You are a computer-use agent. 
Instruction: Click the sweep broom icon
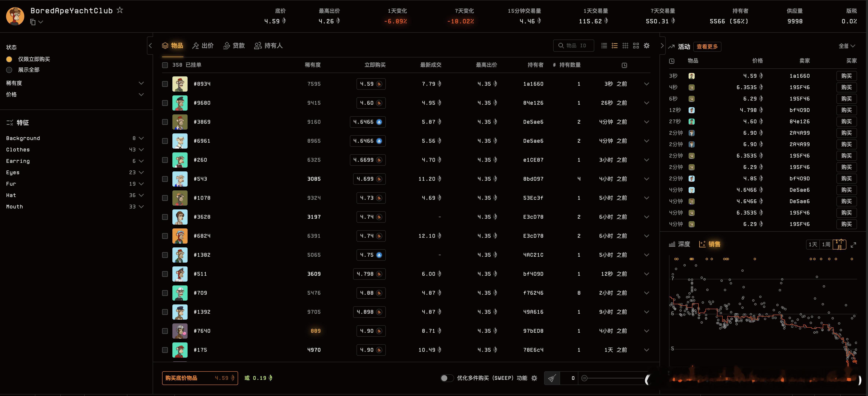click(552, 378)
